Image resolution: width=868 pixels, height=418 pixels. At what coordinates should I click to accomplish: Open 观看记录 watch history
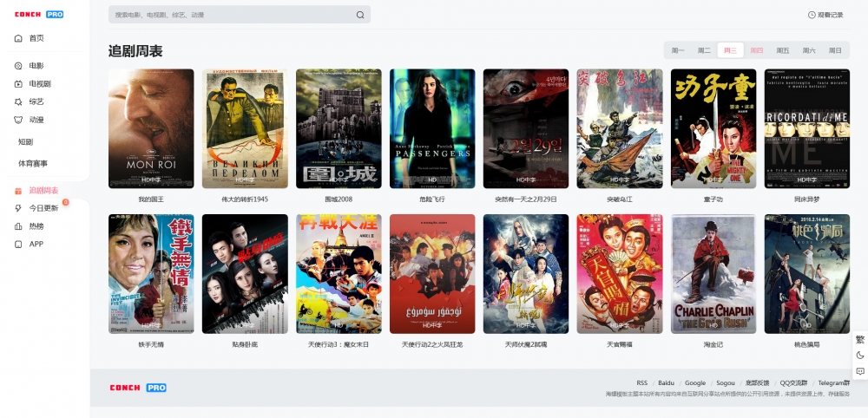(x=825, y=15)
